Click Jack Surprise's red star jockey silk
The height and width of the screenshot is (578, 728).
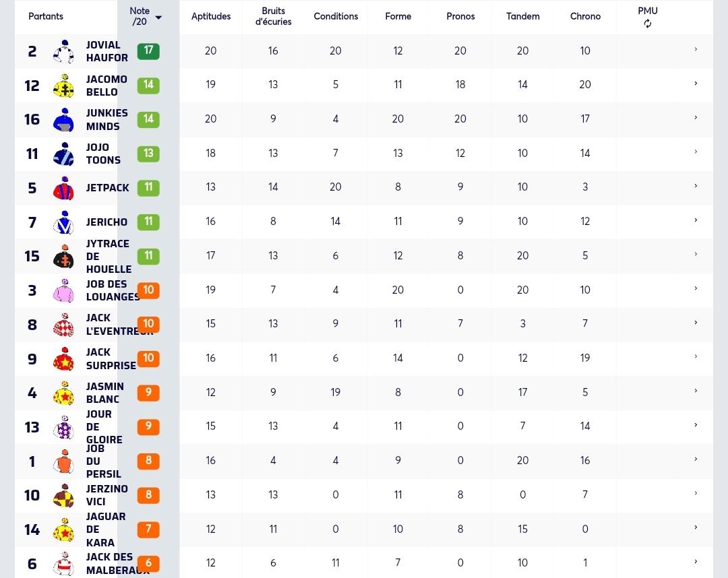[x=63, y=358]
